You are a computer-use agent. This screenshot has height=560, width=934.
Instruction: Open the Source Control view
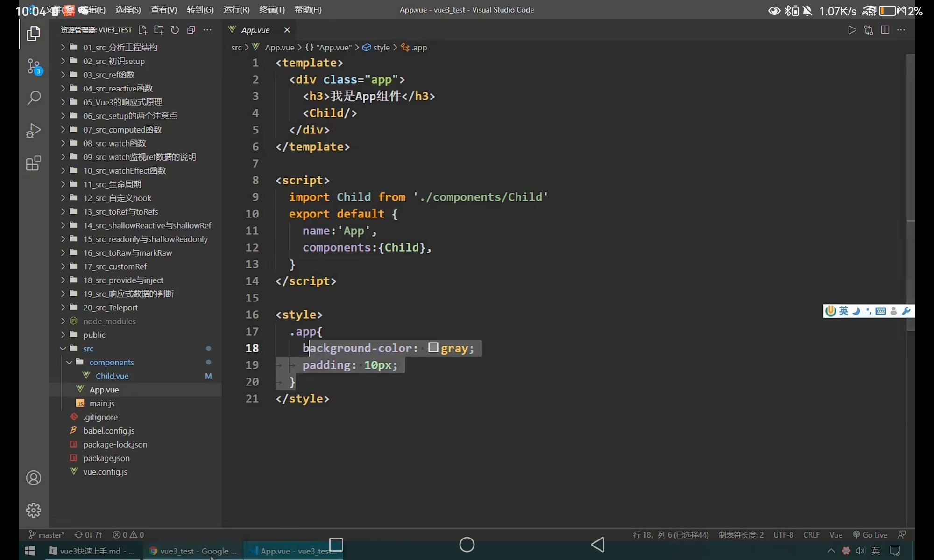pyautogui.click(x=34, y=66)
